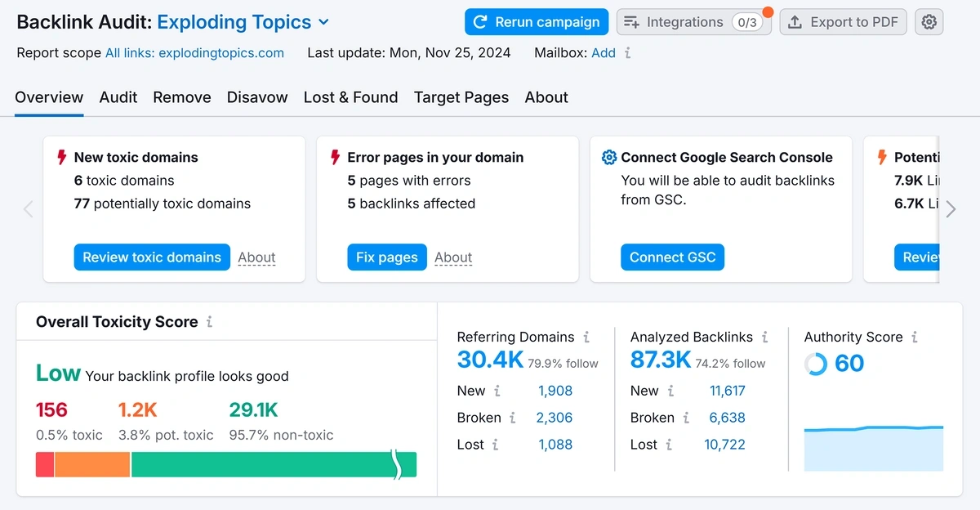Image resolution: width=980 pixels, height=510 pixels.
Task: Click info icon beside Analyzed Backlinks New
Action: pos(670,391)
